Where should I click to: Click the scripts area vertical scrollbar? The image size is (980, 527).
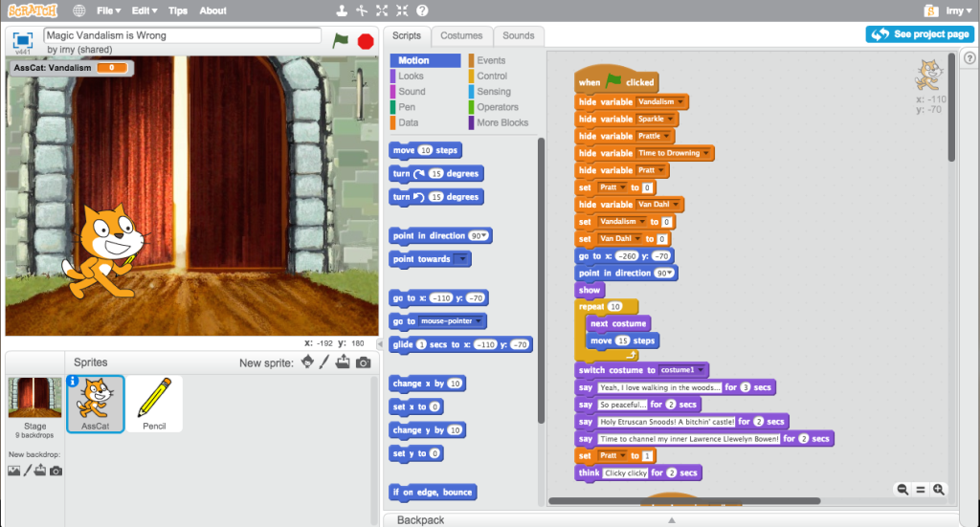951,107
